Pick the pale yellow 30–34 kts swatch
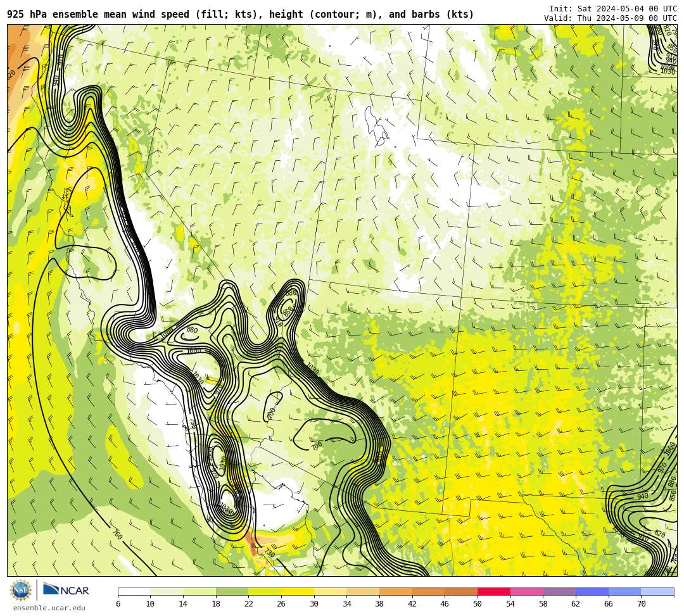Screen dimensions: 684x616 (x=330, y=591)
